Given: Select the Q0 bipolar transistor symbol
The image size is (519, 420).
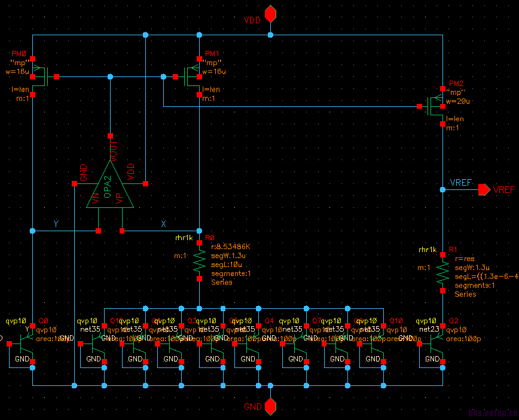Looking at the screenshot, I should (24, 344).
